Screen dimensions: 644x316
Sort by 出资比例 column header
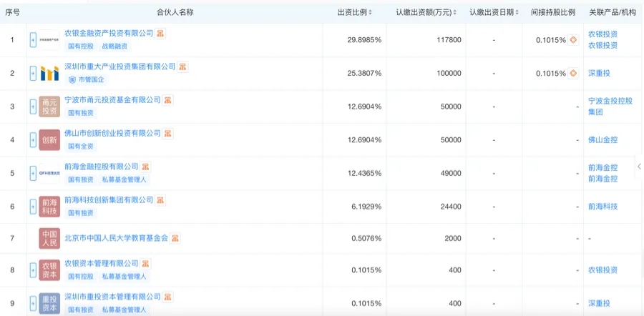354,12
